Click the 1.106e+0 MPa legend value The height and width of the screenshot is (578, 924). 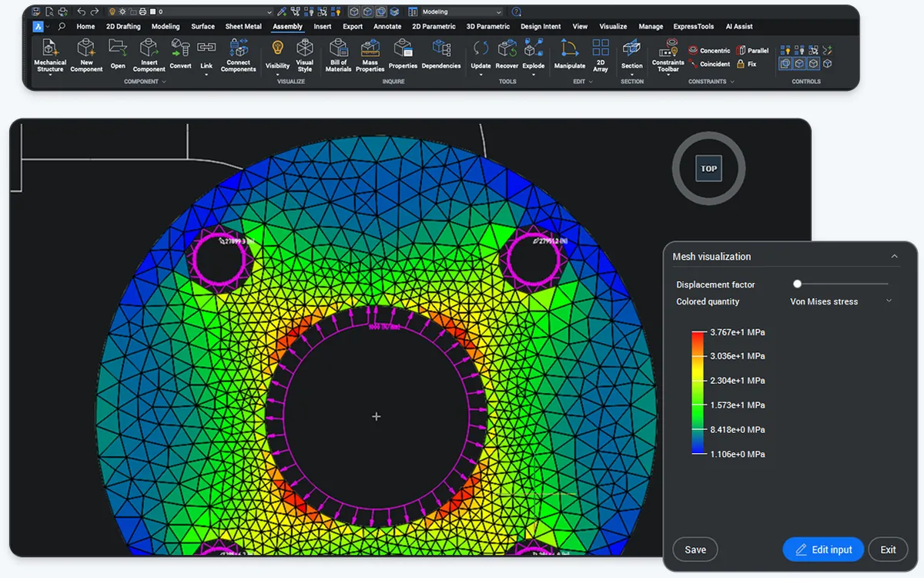[737, 454]
